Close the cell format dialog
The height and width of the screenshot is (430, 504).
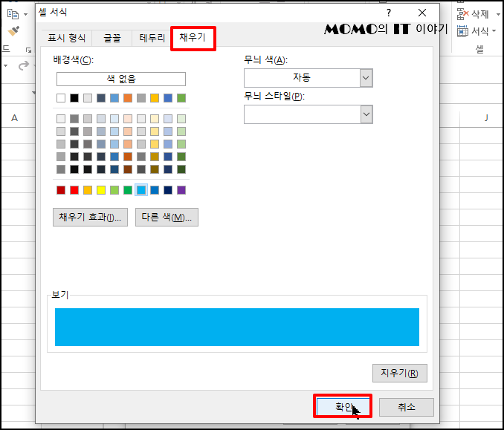422,13
